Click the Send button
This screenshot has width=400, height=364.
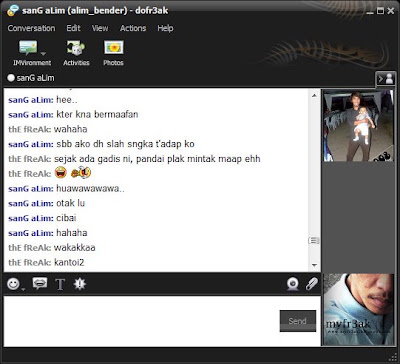pyautogui.click(x=298, y=321)
